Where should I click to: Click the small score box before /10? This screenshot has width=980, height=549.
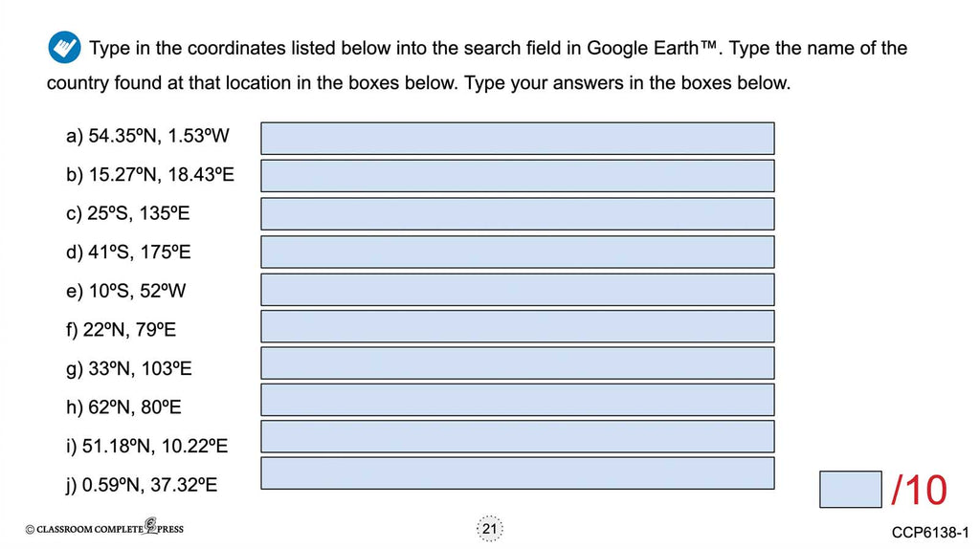[850, 489]
